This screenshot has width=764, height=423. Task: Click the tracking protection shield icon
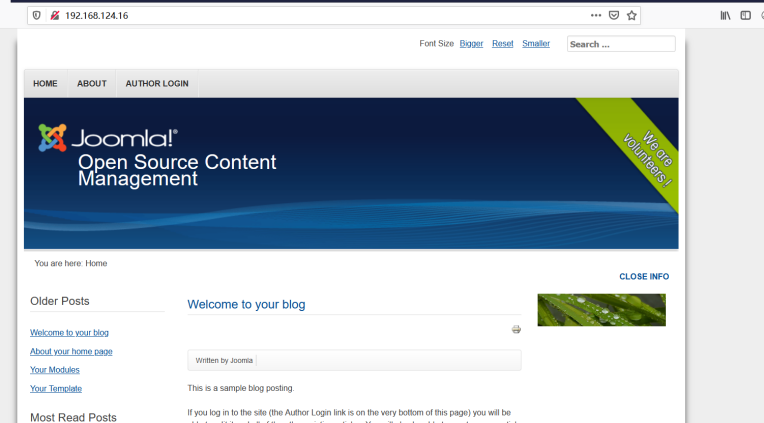pyautogui.click(x=37, y=16)
